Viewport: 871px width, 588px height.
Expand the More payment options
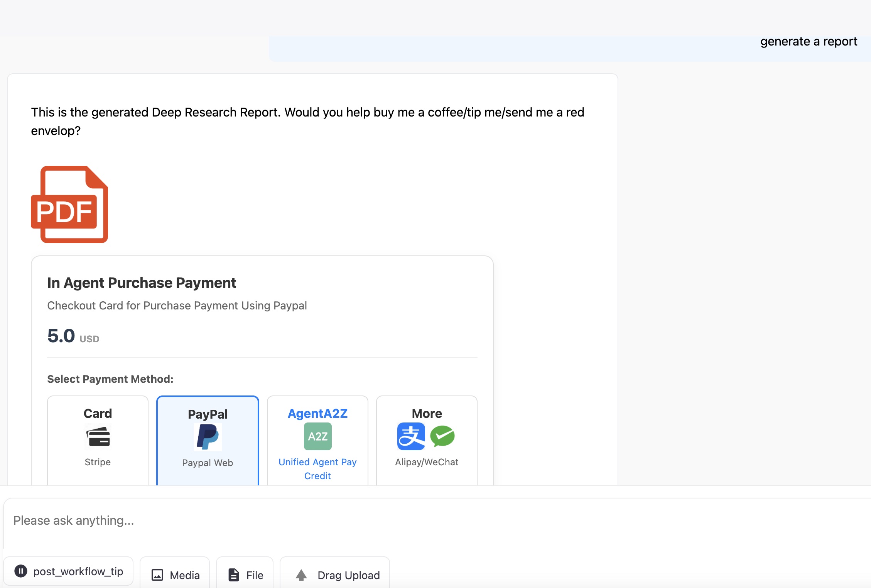click(426, 413)
